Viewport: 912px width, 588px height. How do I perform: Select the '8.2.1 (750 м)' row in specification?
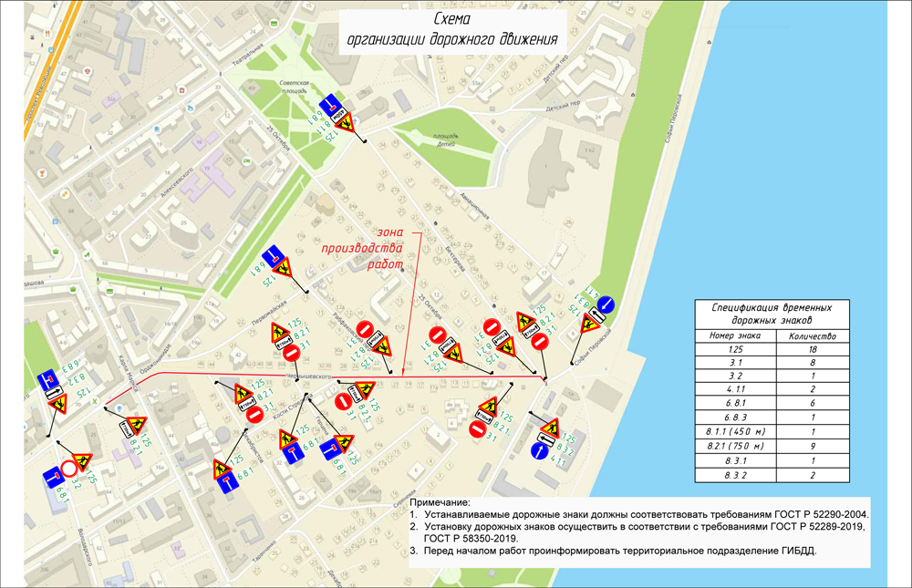pos(771,447)
